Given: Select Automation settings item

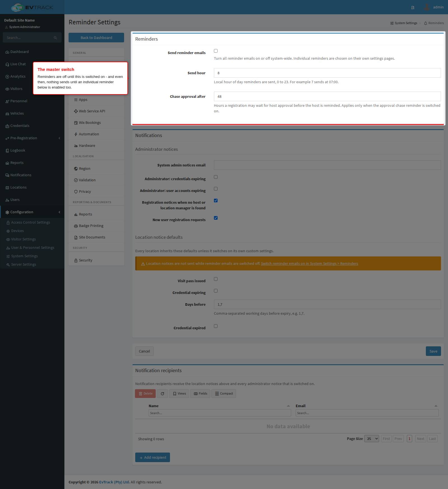Looking at the screenshot, I should coord(96,134).
